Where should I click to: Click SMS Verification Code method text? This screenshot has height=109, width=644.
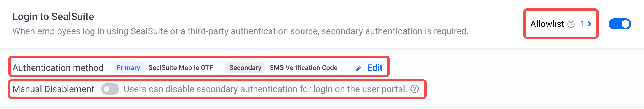[303, 68]
